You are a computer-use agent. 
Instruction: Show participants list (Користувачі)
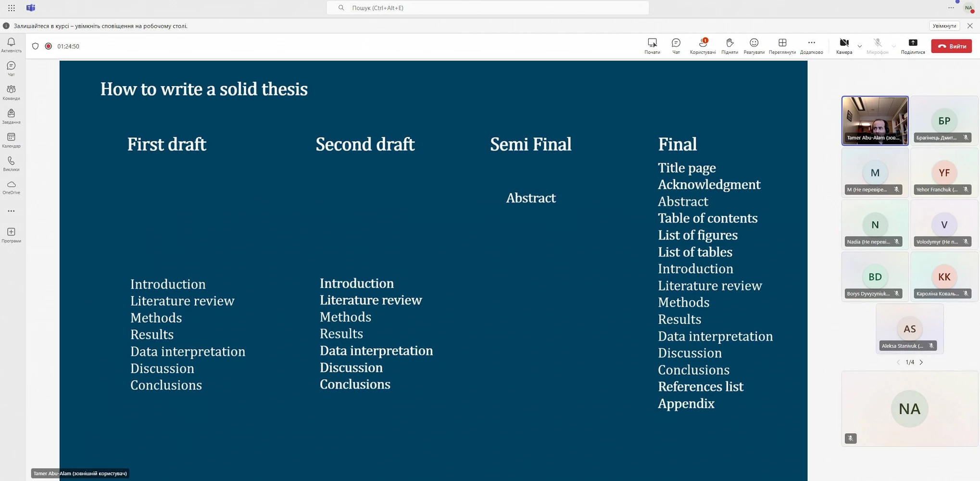[703, 46]
